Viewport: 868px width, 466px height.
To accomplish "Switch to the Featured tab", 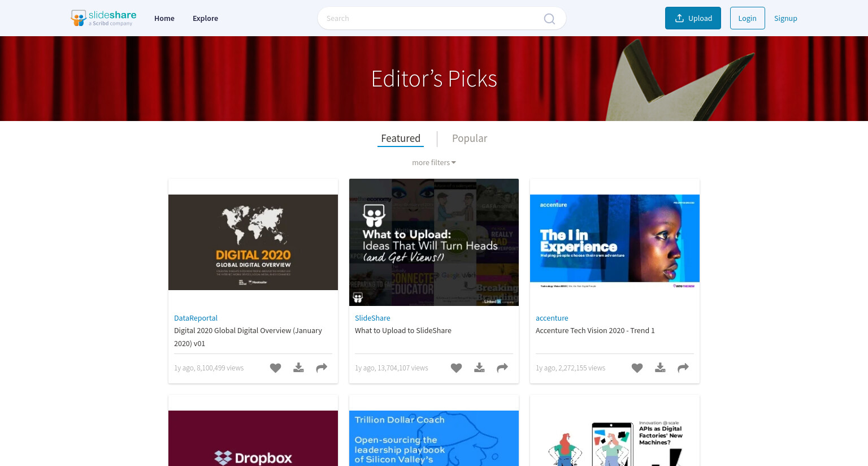I will pos(401,139).
